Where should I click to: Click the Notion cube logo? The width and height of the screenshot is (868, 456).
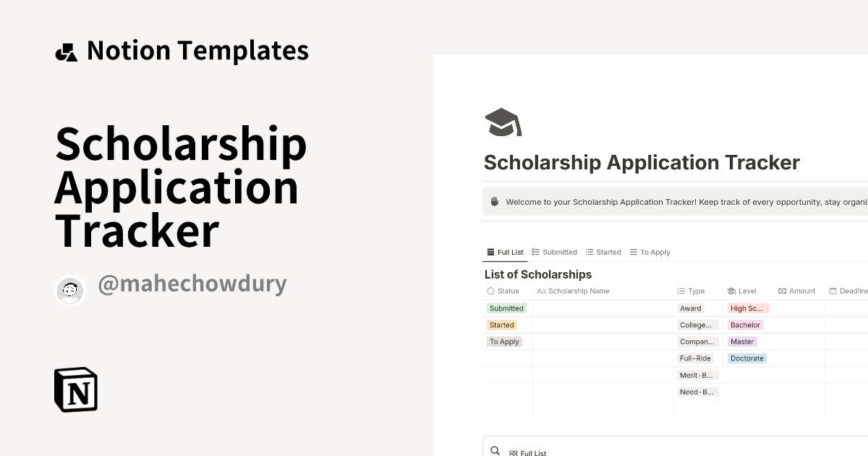[x=76, y=389]
